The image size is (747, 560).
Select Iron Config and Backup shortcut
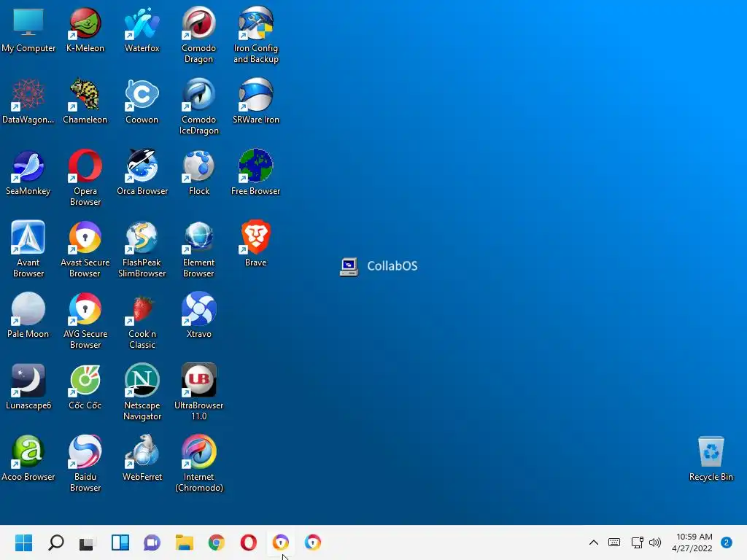point(256,35)
